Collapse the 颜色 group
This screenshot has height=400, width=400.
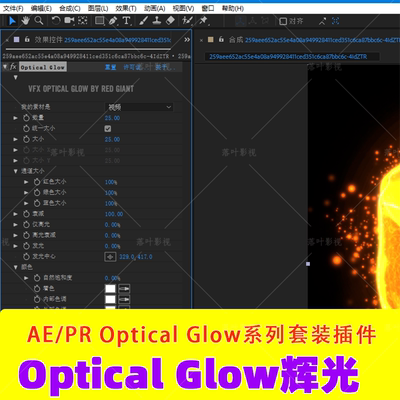(15, 267)
